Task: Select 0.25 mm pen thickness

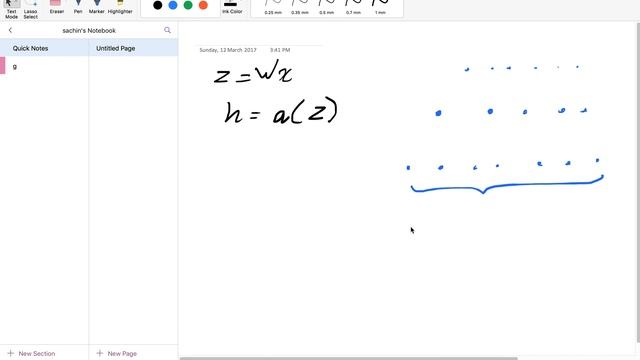Action: (x=273, y=8)
